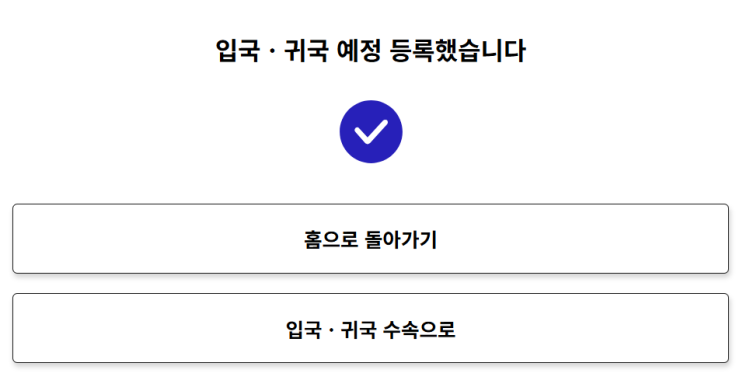Click the 홈으로 돌아가기 button
Image resolution: width=743 pixels, height=391 pixels.
coord(371,239)
